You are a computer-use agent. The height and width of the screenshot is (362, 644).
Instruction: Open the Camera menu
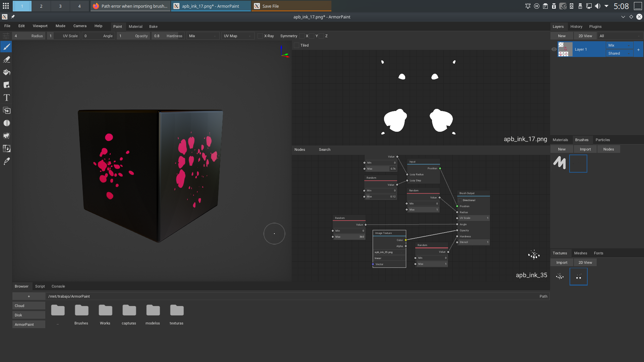click(x=80, y=26)
